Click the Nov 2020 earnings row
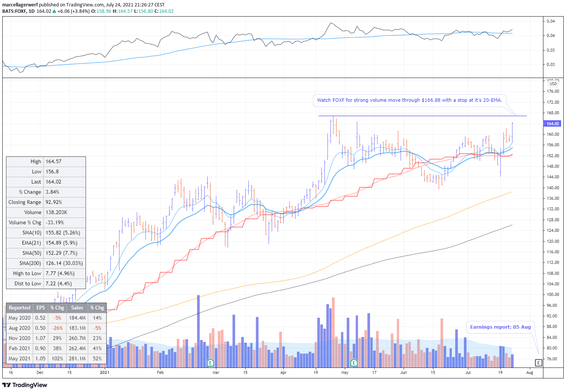566x392 pixels. click(57, 338)
